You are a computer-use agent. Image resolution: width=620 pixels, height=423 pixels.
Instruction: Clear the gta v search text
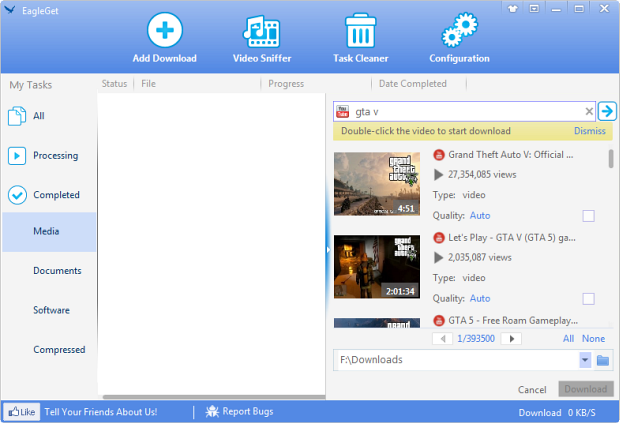tap(589, 111)
